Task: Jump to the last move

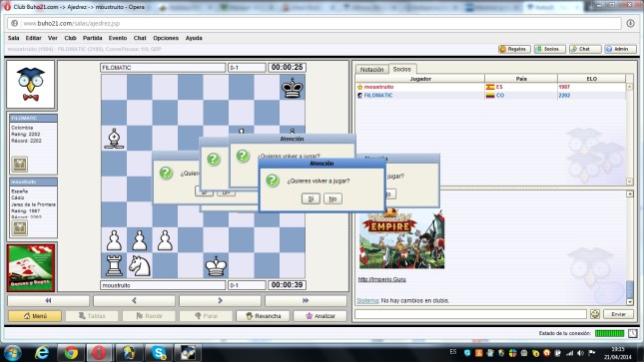Action: tap(306, 300)
